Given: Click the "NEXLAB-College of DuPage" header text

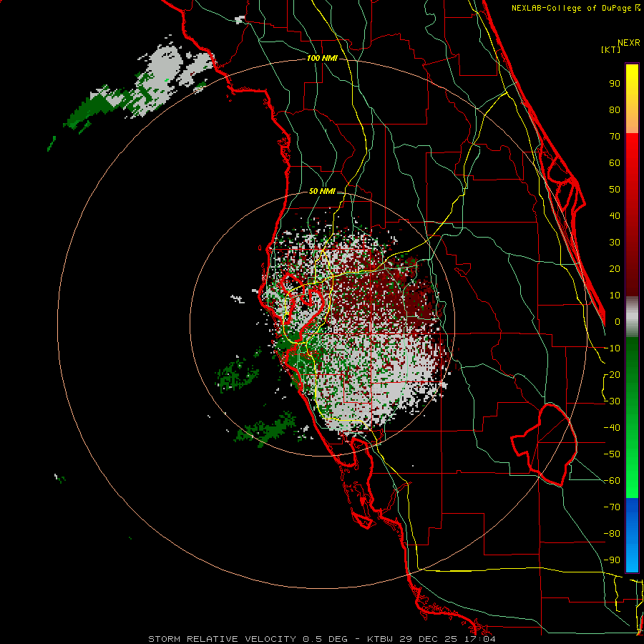Looking at the screenshot, I should pyautogui.click(x=571, y=8).
